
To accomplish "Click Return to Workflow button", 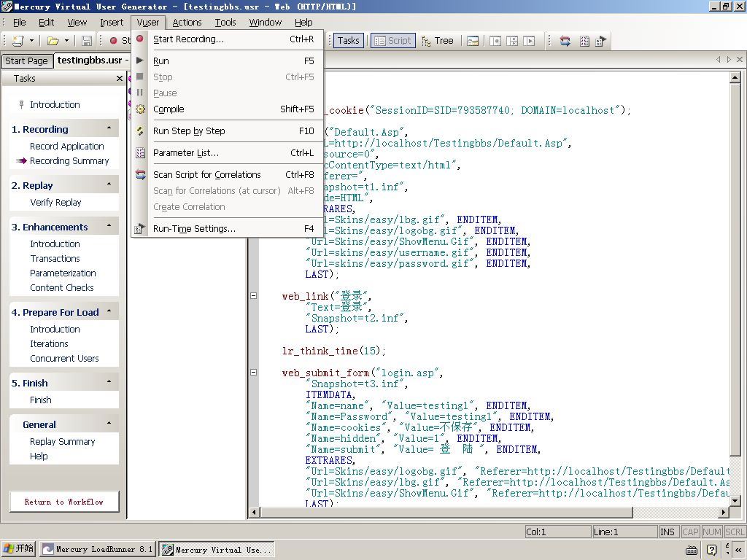I will (x=64, y=502).
